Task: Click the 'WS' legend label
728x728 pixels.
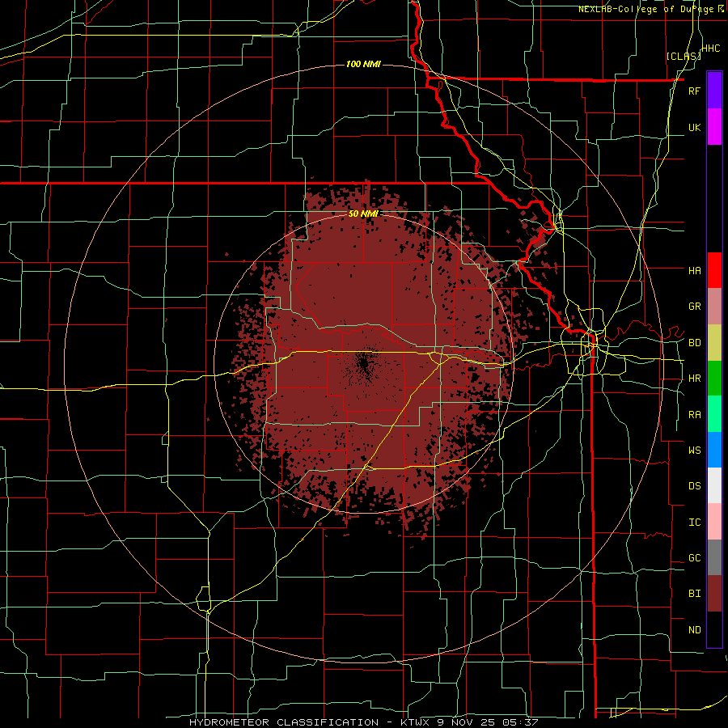Action: click(x=695, y=451)
